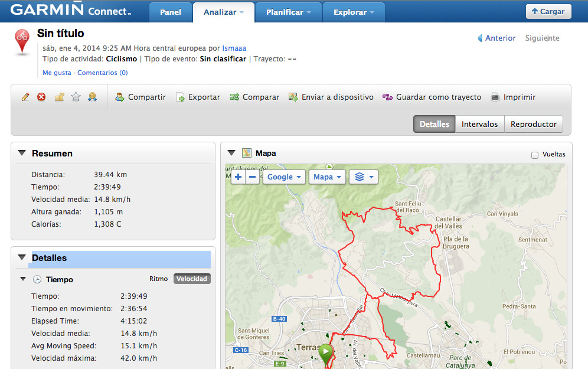Click the star favorite icon
Image resolution: width=588 pixels, height=369 pixels.
point(76,97)
